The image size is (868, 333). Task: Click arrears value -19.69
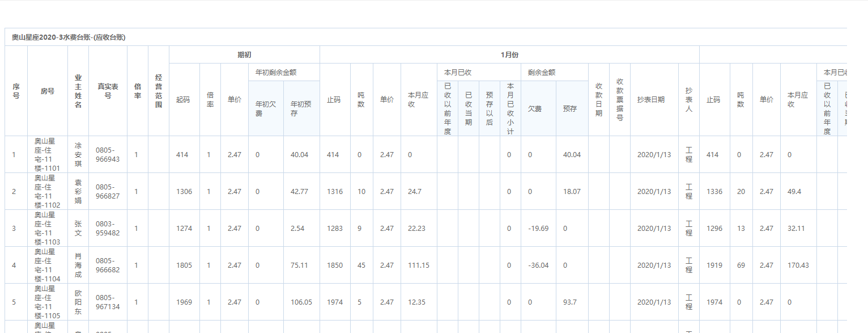tap(538, 229)
